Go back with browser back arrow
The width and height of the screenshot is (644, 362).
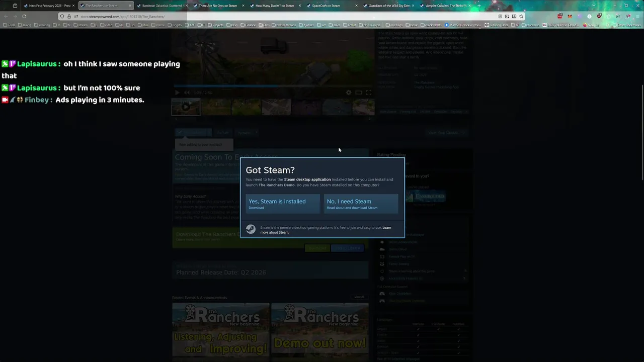6,16
